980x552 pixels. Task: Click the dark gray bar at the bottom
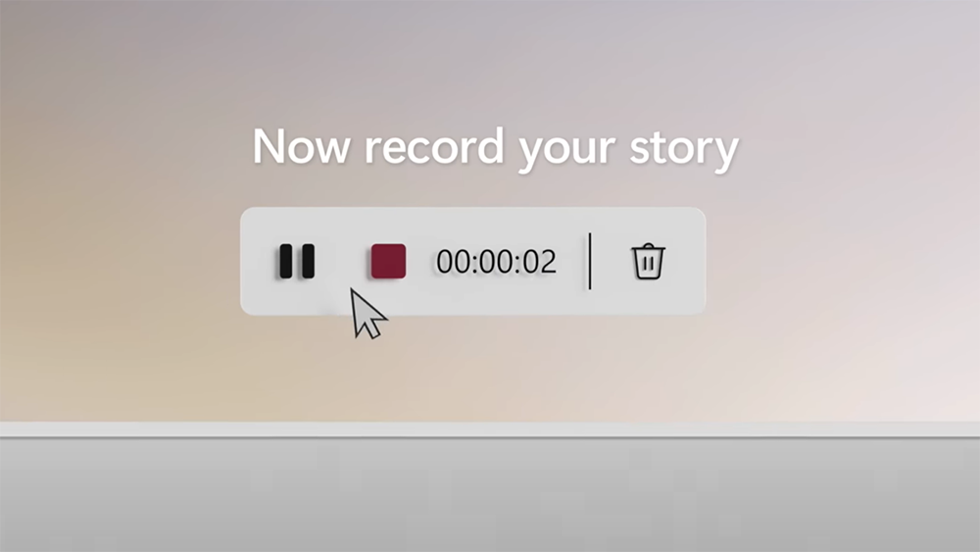pos(490,495)
